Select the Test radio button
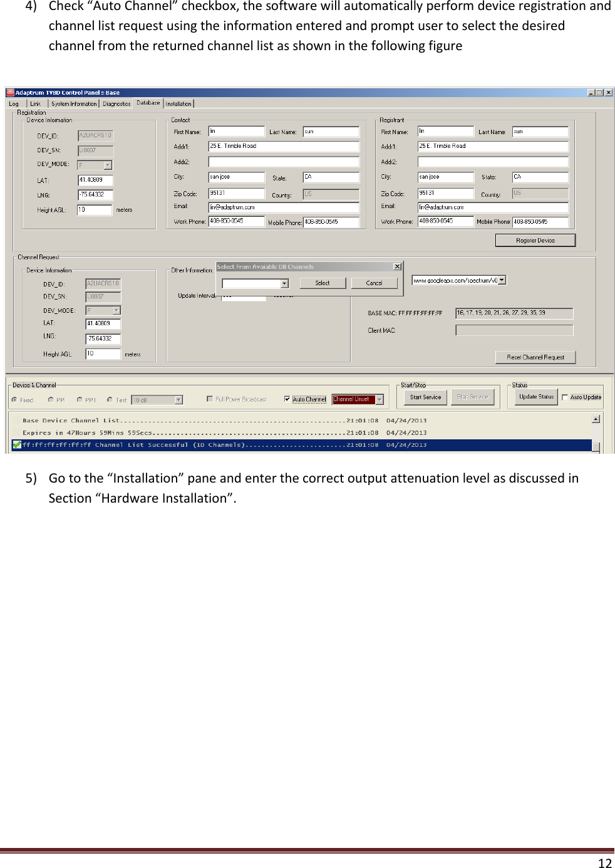 click(110, 400)
